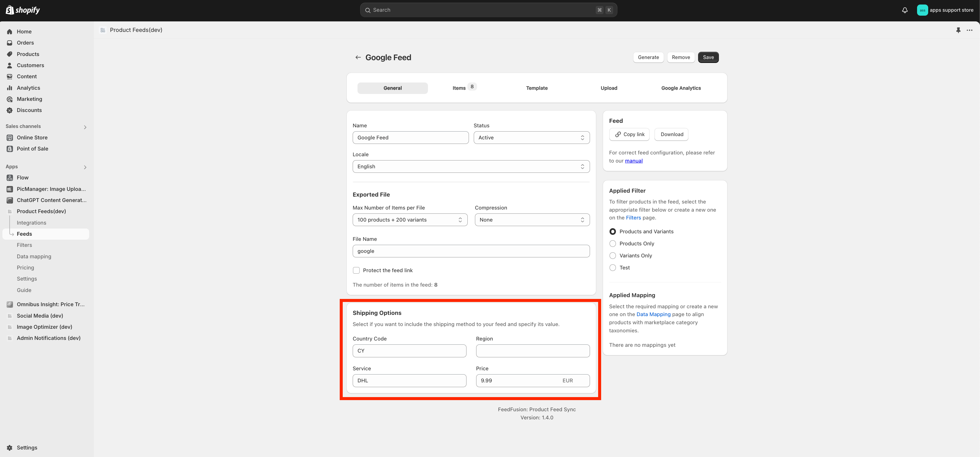Click the File Name input field

471,251
